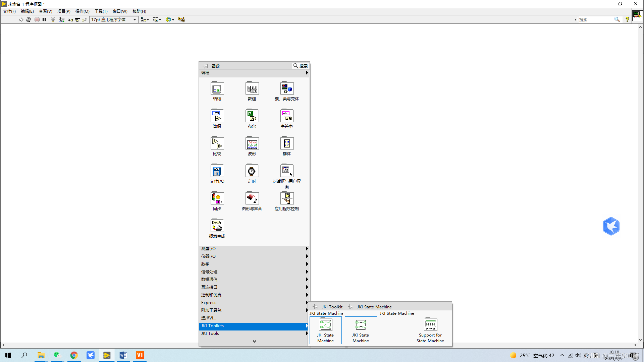Click 选择VI... entry
The image size is (644, 362).
pos(254,318)
